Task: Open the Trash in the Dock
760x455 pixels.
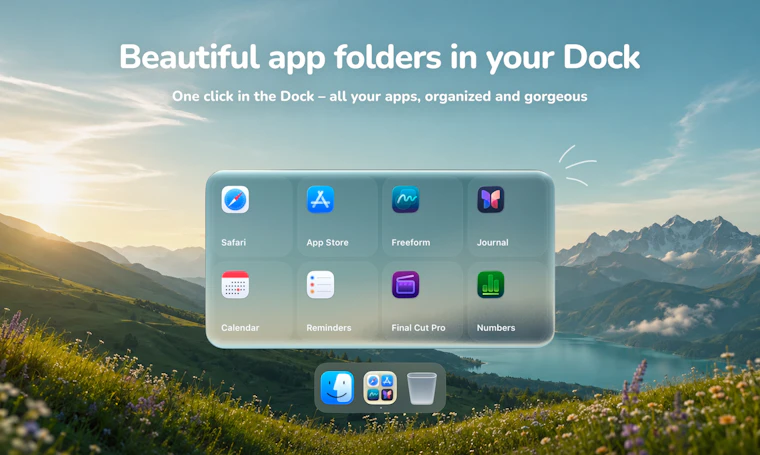Action: pos(422,388)
